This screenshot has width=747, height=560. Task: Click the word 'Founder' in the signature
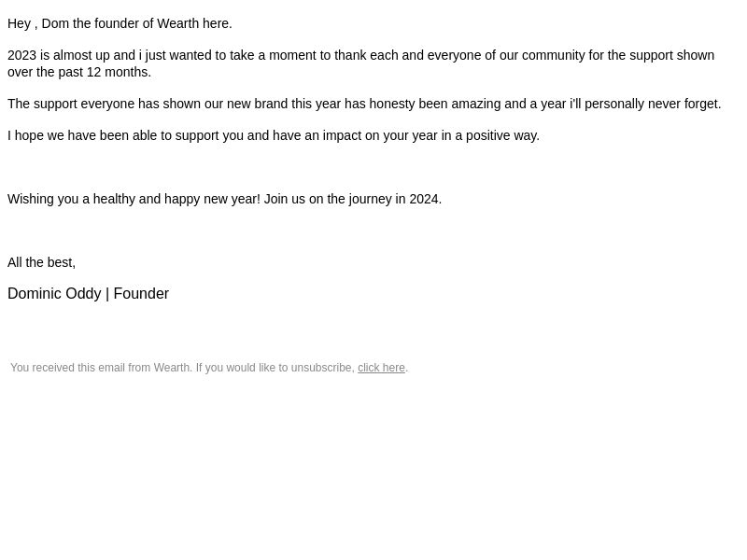[141, 293]
